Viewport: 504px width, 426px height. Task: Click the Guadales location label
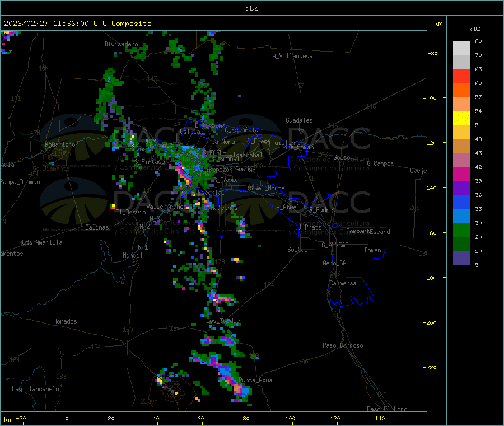(x=299, y=120)
